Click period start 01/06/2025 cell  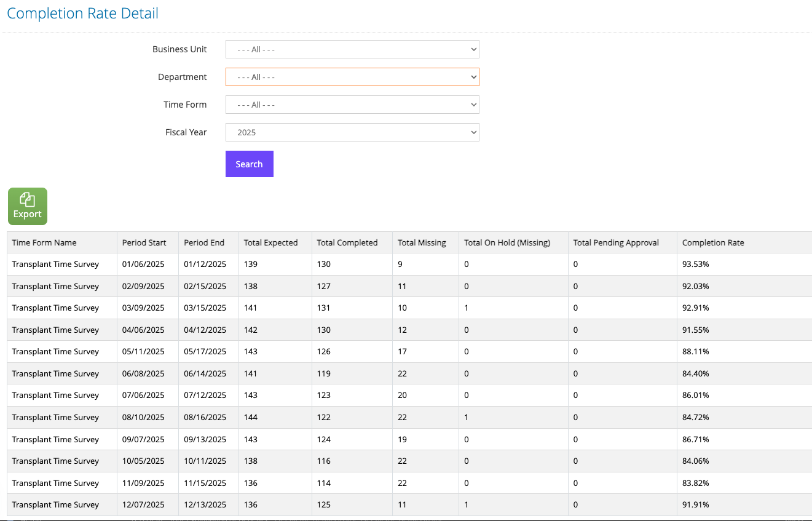coord(148,264)
